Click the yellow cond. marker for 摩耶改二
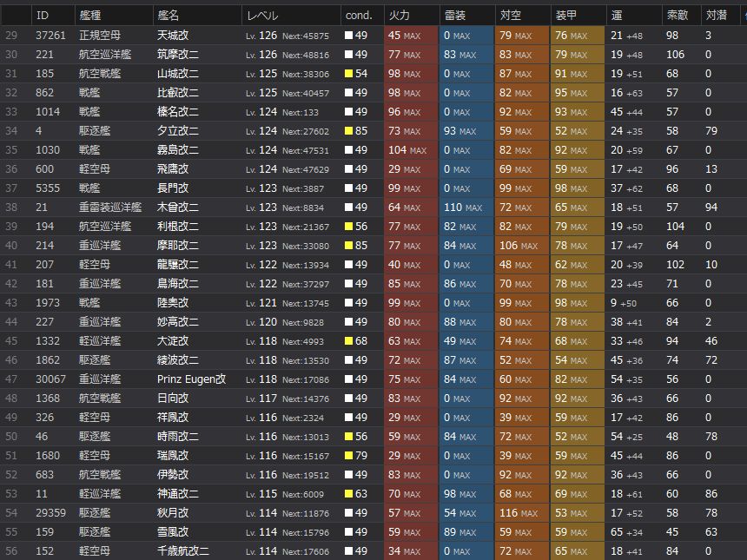Screen dimensions: 747x560 [348, 245]
